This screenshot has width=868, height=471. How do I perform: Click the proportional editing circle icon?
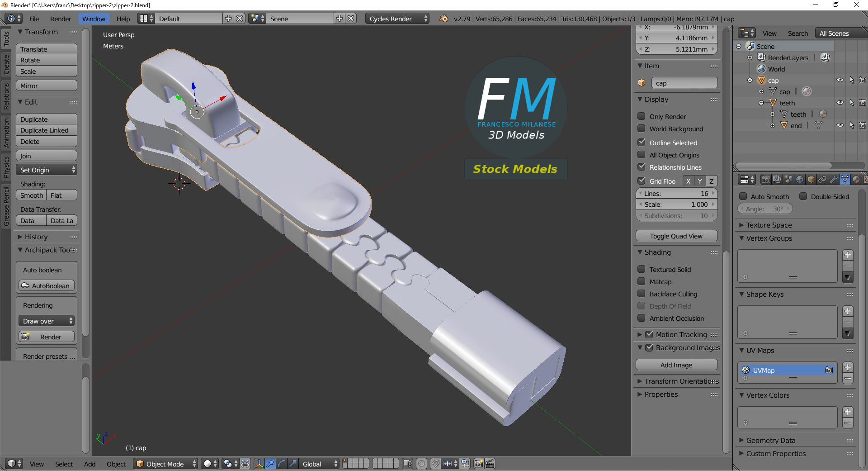tap(421, 464)
